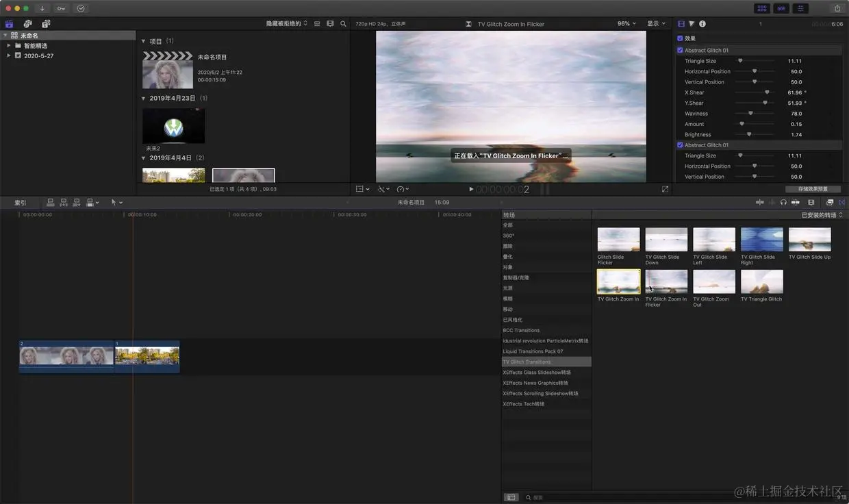
Task: Select Liquid Transitions Pack 07 category
Action: 533,351
